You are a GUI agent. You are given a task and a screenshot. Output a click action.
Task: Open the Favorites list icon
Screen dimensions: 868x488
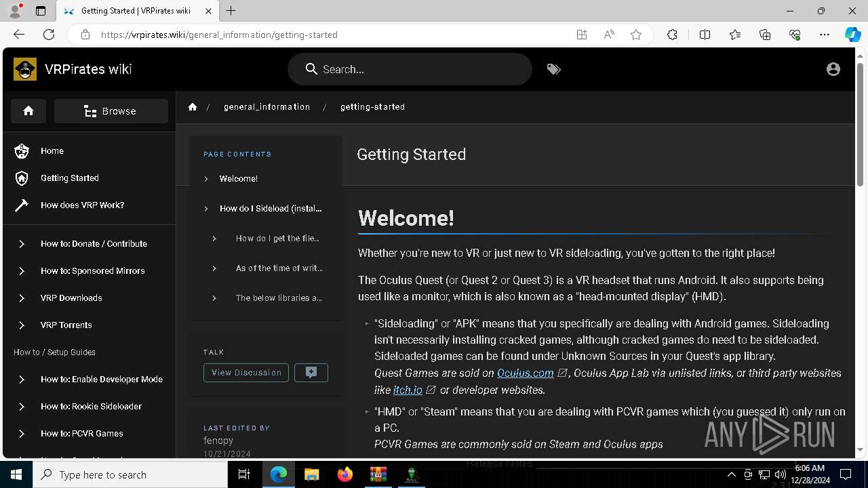735,35
